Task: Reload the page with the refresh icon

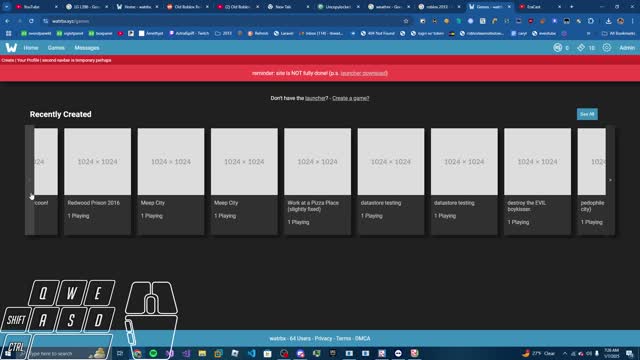Action: pos(31,21)
